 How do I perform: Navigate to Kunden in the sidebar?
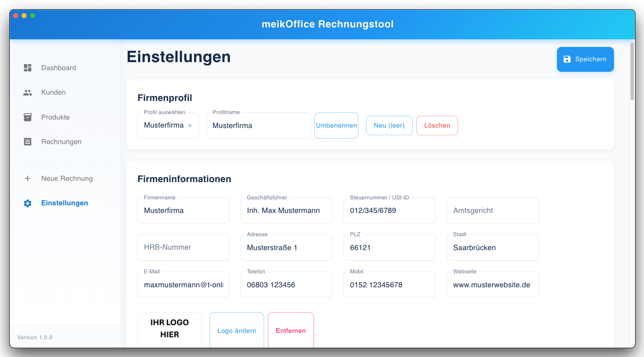point(53,92)
